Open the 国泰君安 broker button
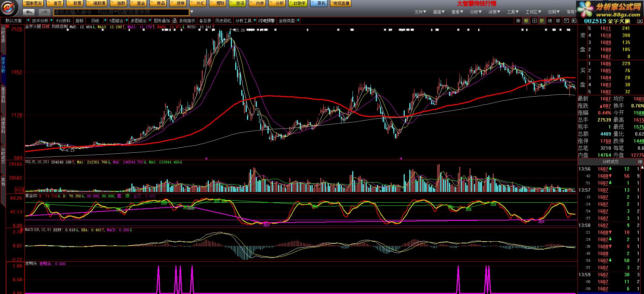 (x=33, y=3)
